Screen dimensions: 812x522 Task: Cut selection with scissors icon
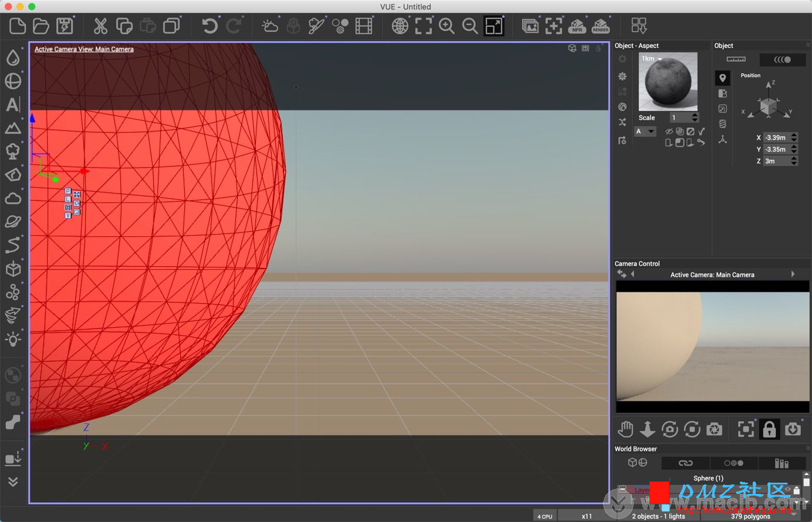(x=100, y=26)
